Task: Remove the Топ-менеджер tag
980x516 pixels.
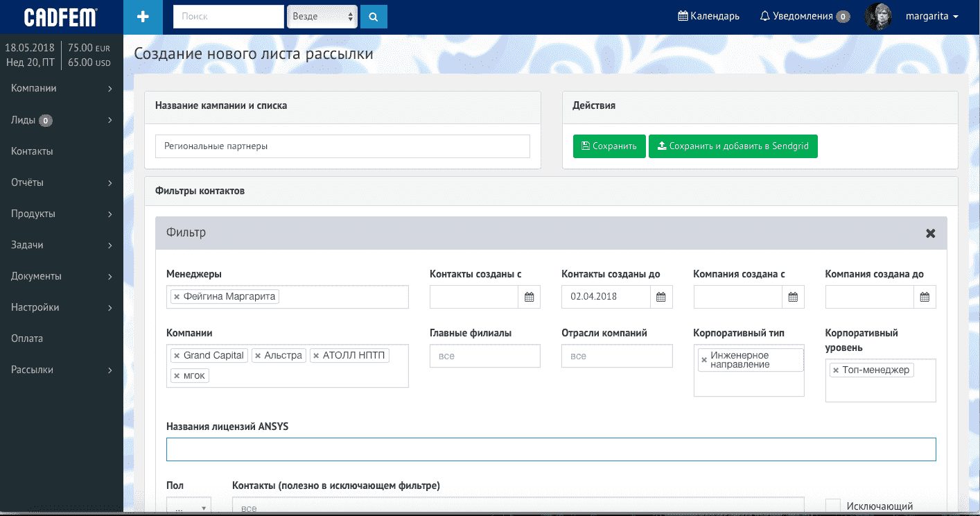Action: click(836, 370)
